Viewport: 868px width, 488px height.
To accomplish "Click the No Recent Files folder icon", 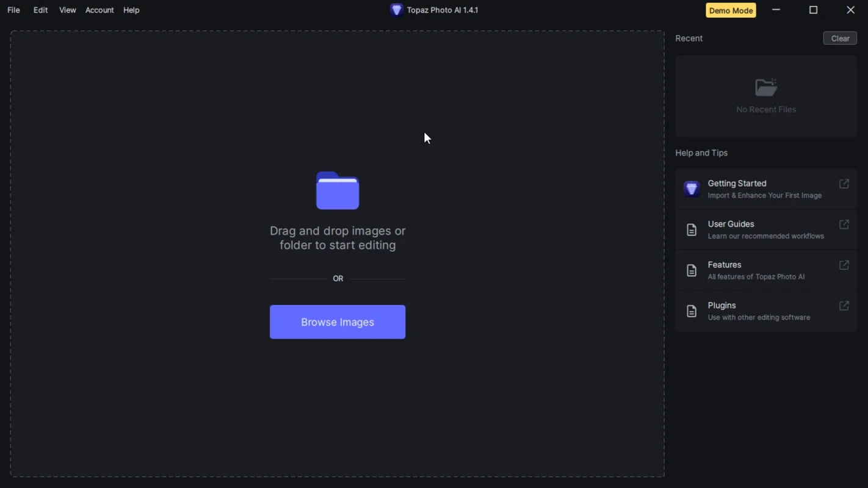I will pos(766,87).
